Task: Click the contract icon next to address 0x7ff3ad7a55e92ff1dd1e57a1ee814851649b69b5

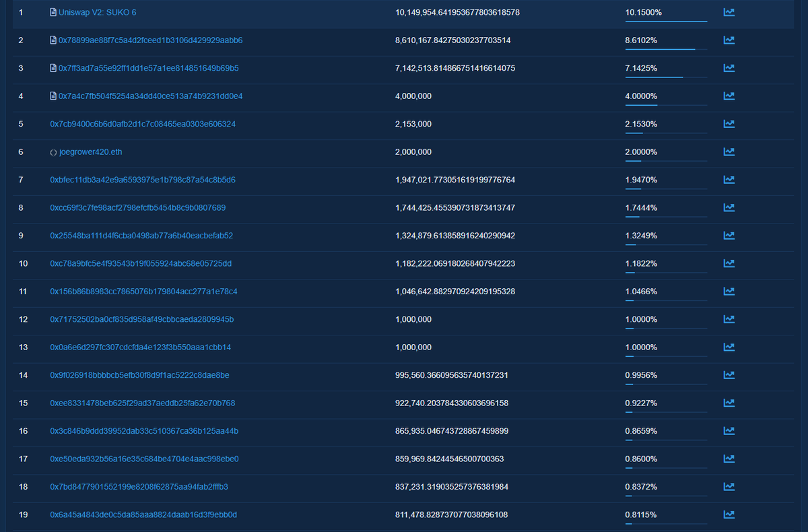Action: click(53, 67)
